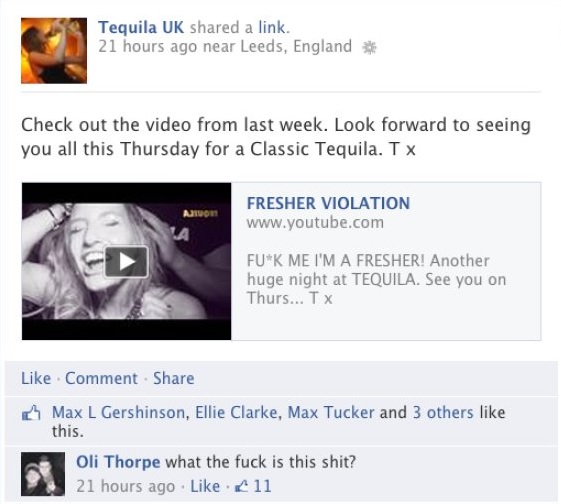This screenshot has height=504, width=561.
Task: Open Max Tucker's profile
Action: tap(331, 412)
